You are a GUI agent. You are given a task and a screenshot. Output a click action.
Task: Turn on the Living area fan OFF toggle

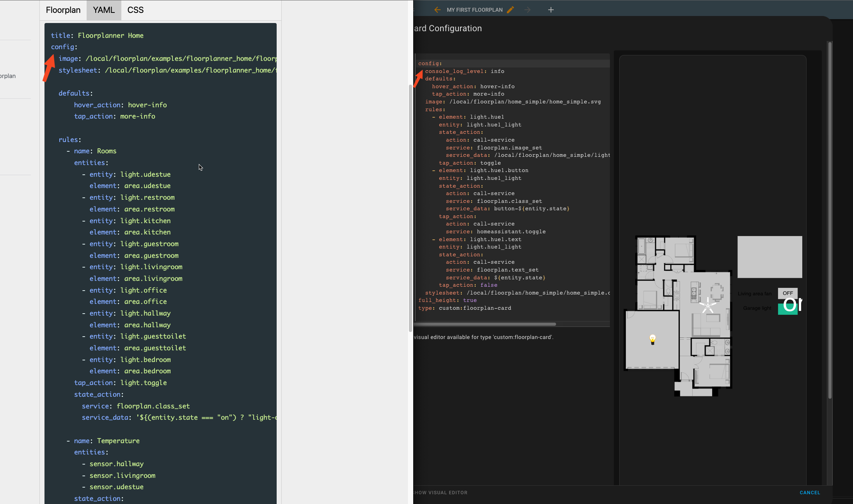click(x=787, y=293)
